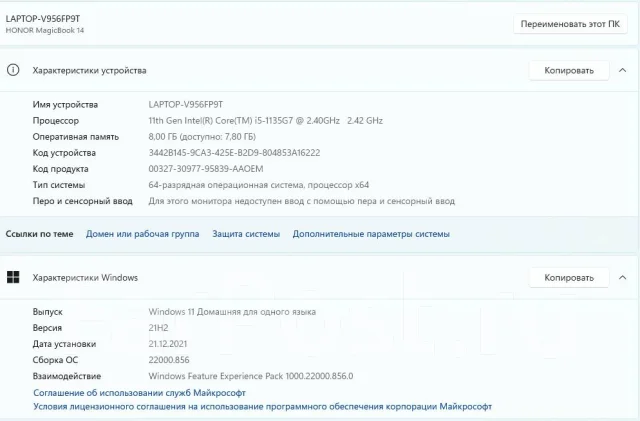Click the Дата установки label
This screenshot has height=421, width=640.
[x=64, y=344]
